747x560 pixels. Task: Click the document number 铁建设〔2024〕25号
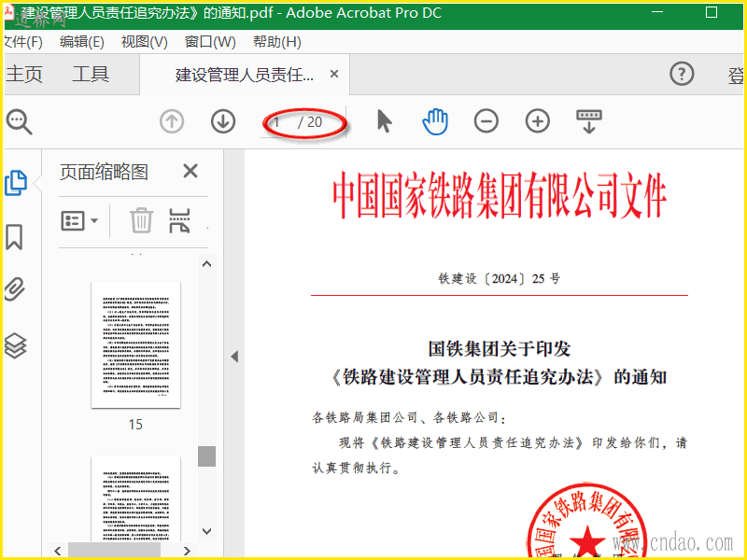500,278
